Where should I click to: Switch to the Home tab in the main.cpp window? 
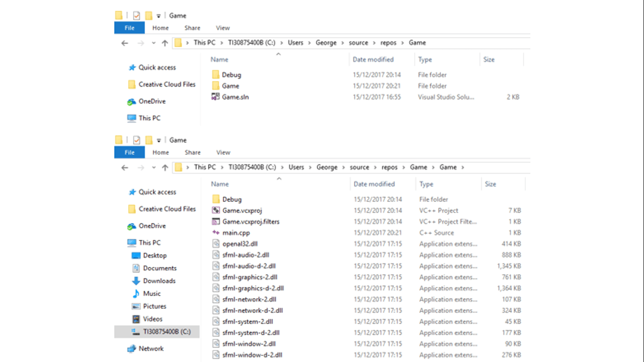pos(160,152)
